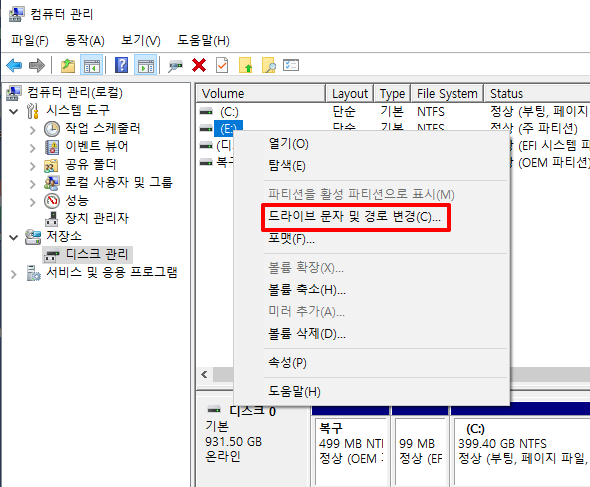Screen dimensions: 590x487
Task: Click the 온라인 disk status text
Action: click(223, 456)
